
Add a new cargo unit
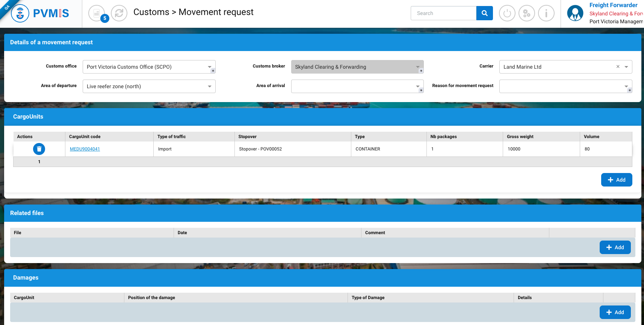point(616,180)
